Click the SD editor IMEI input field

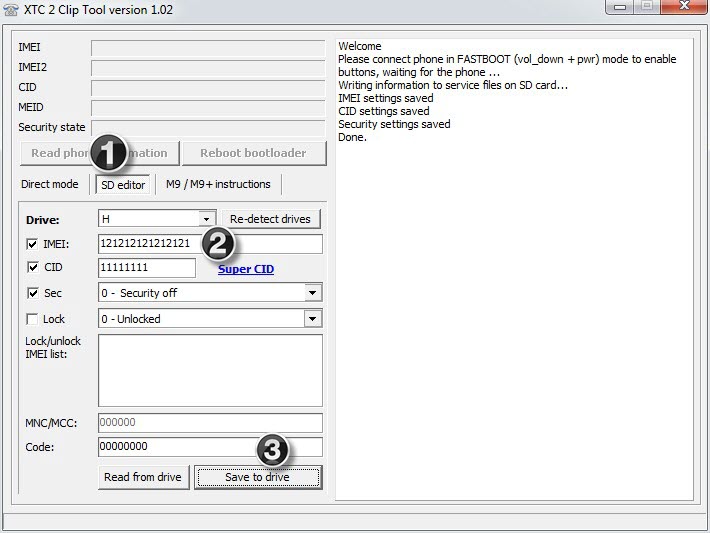[x=210, y=244]
